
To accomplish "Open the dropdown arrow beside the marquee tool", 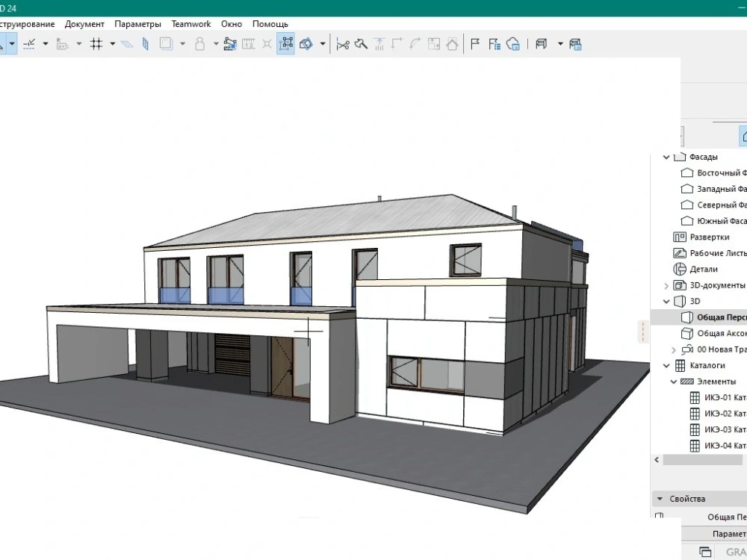I will 320,44.
